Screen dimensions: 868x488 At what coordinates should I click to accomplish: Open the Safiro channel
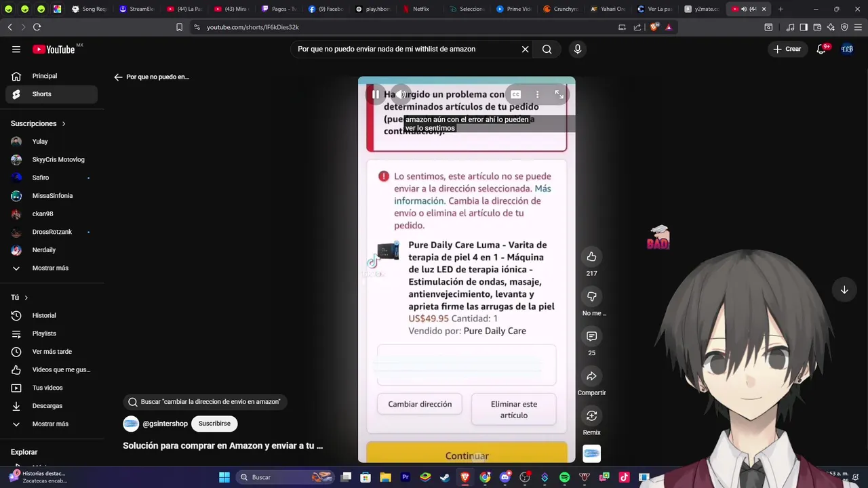[52, 178]
